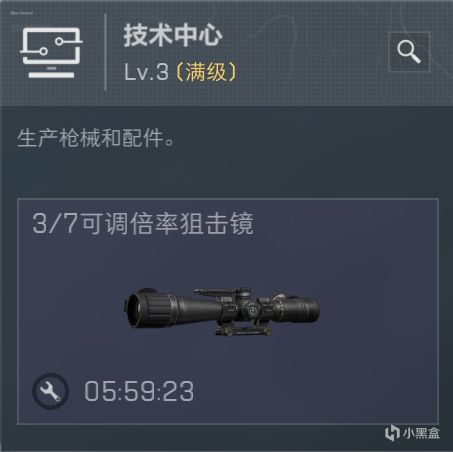The height and width of the screenshot is (452, 453).
Task: Click the 技术中心 title heading
Action: [x=173, y=35]
